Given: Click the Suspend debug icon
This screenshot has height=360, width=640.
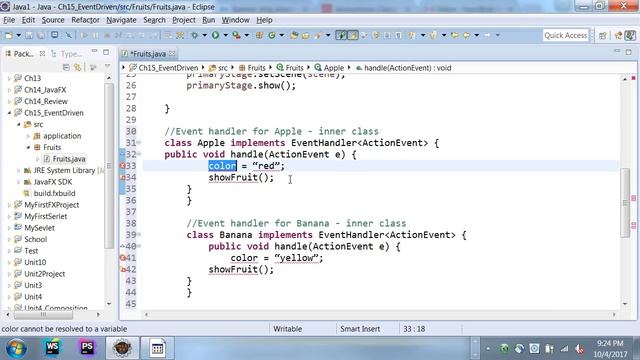Looking at the screenshot, I should 96,36.
